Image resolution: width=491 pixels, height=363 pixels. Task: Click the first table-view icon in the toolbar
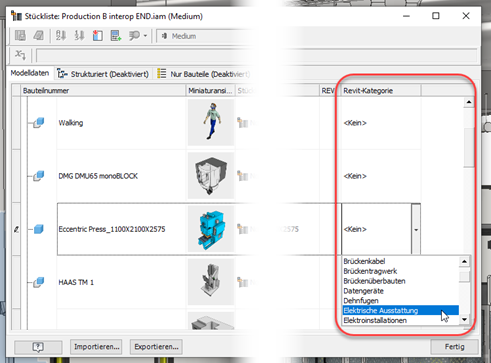tap(20, 35)
